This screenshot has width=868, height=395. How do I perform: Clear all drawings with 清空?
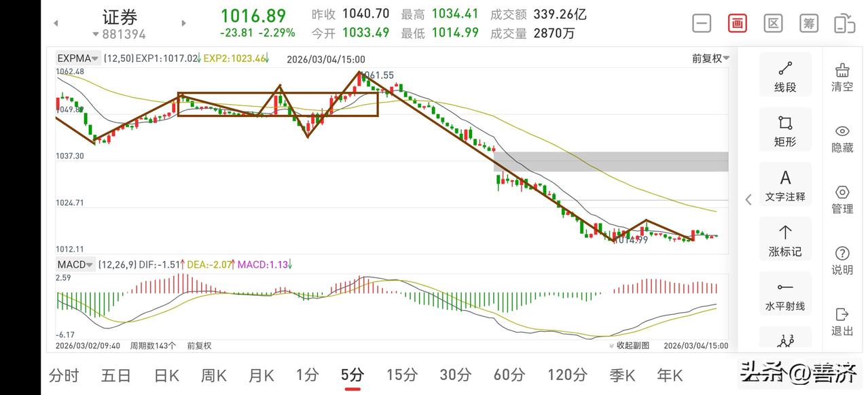tap(842, 77)
